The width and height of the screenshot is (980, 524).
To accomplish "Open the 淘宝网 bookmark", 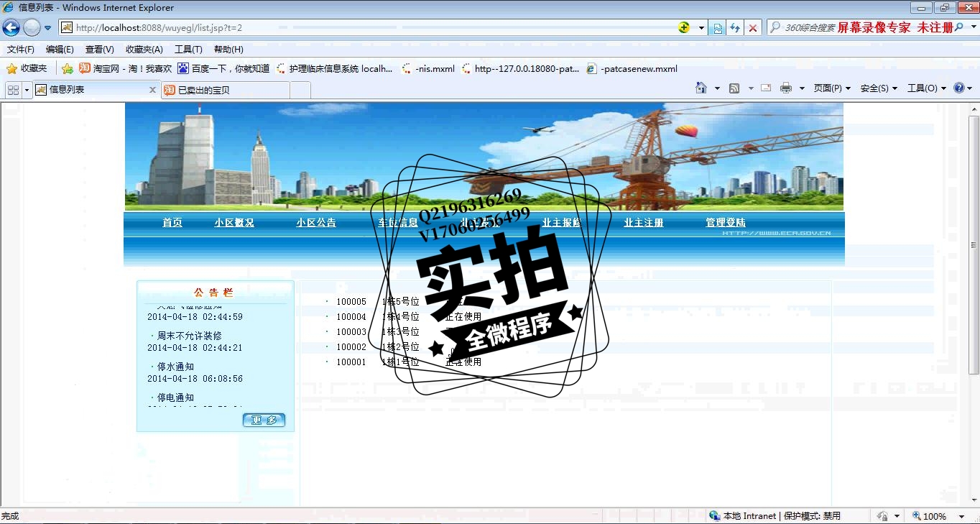I will click(x=126, y=69).
